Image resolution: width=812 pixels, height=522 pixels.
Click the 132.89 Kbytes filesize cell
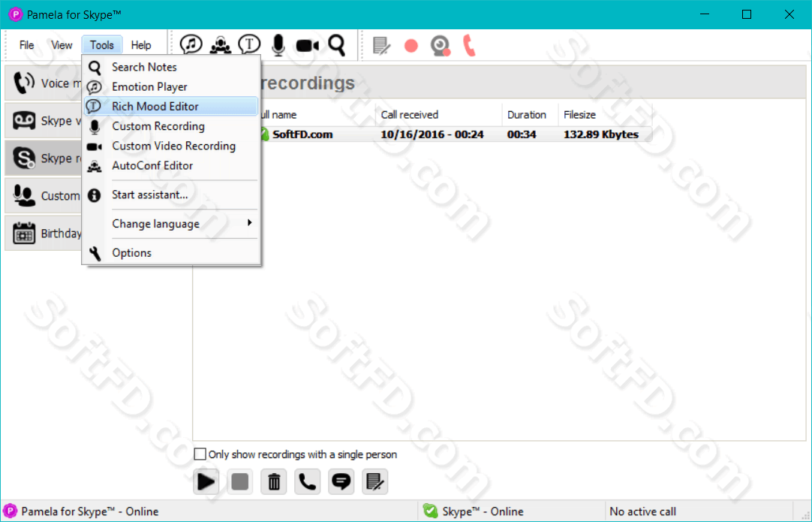[600, 134]
